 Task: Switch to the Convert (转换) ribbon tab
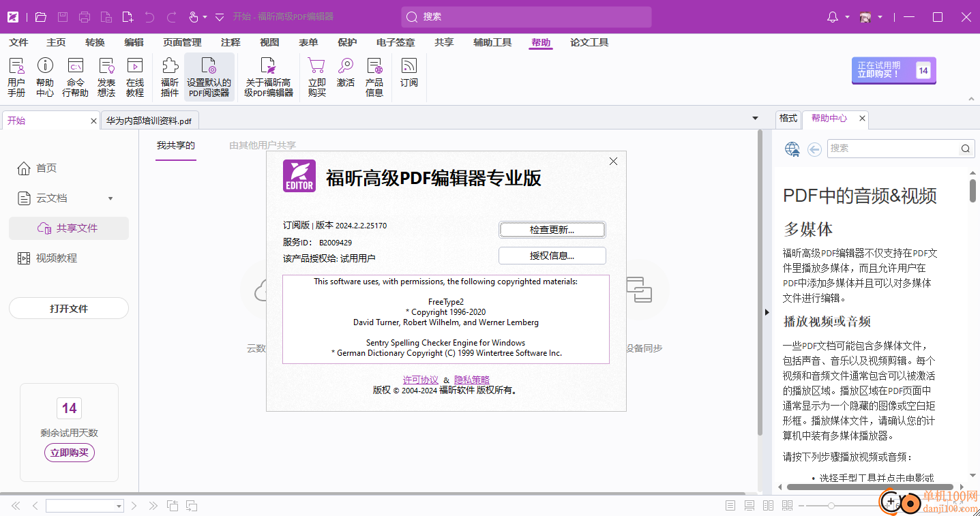point(95,42)
